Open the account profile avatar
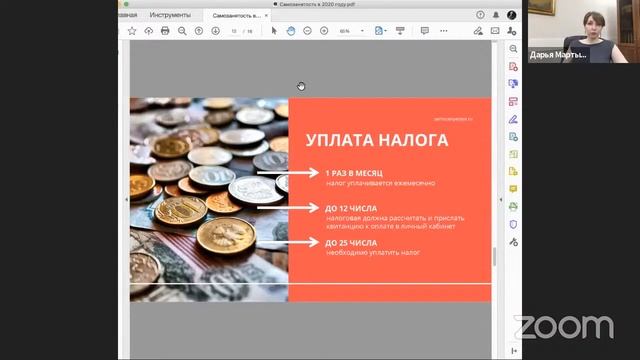This screenshot has height=360, width=640. [x=511, y=15]
